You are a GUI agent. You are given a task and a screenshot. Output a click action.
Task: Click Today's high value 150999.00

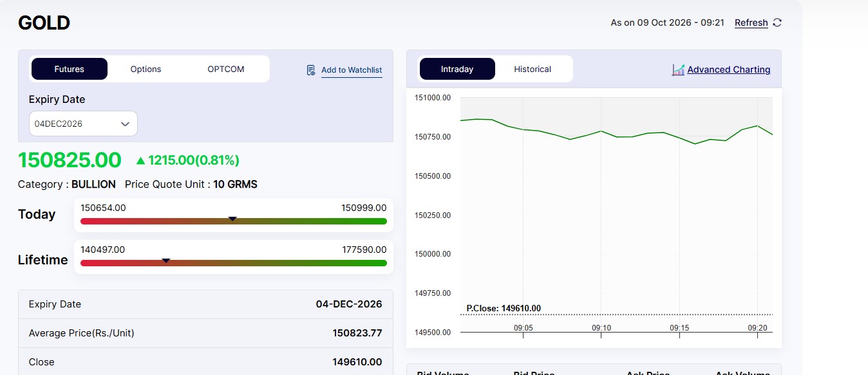[364, 208]
